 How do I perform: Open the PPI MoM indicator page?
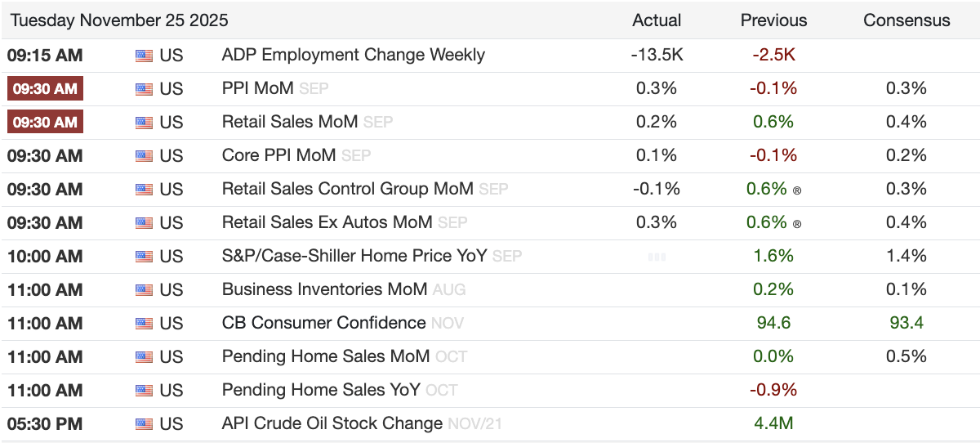point(257,89)
